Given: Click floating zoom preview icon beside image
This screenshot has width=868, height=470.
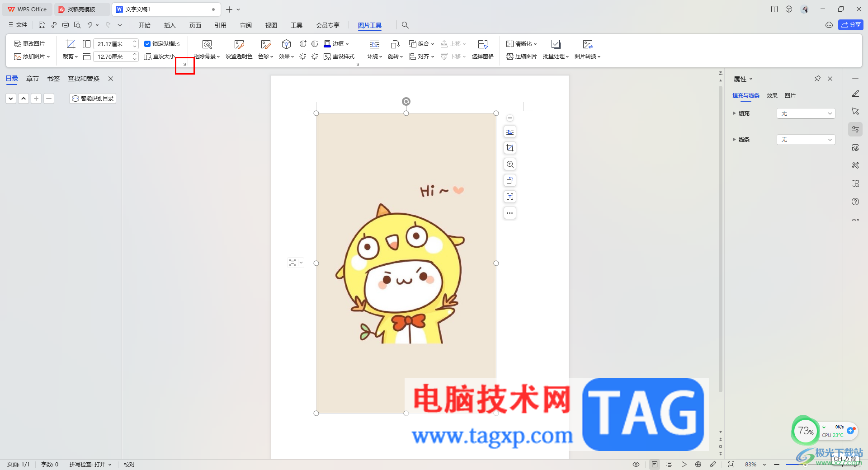Looking at the screenshot, I should (x=510, y=164).
